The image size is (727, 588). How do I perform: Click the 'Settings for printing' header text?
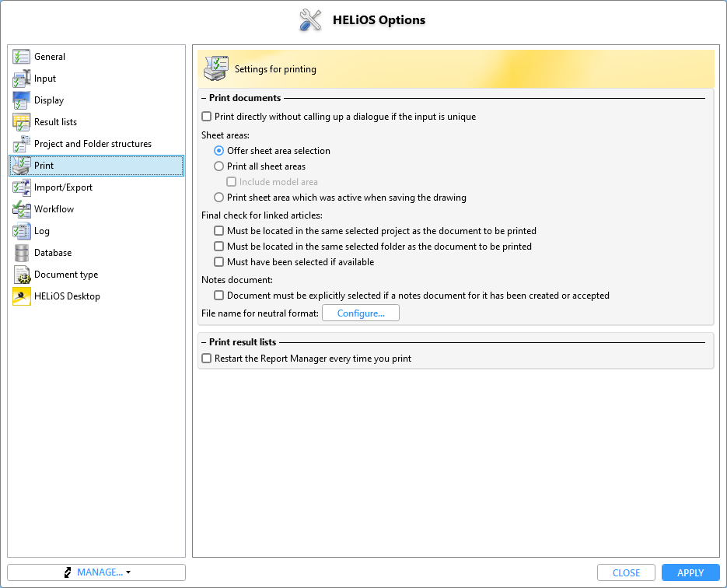point(275,69)
